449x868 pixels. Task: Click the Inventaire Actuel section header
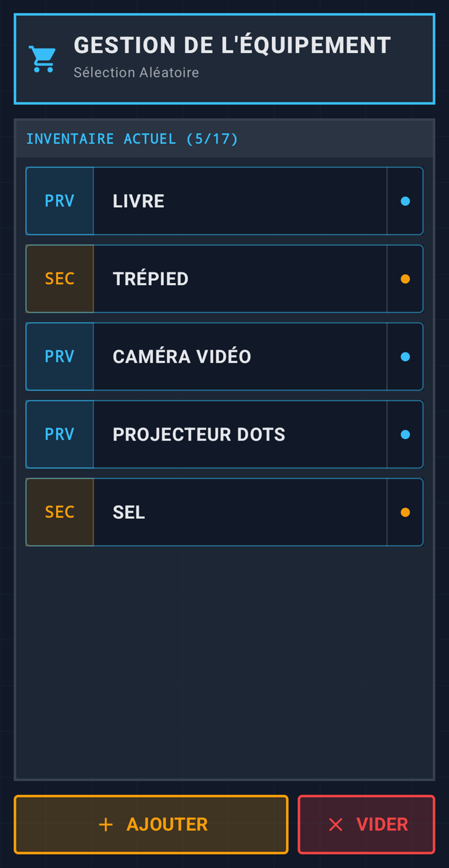click(x=132, y=139)
